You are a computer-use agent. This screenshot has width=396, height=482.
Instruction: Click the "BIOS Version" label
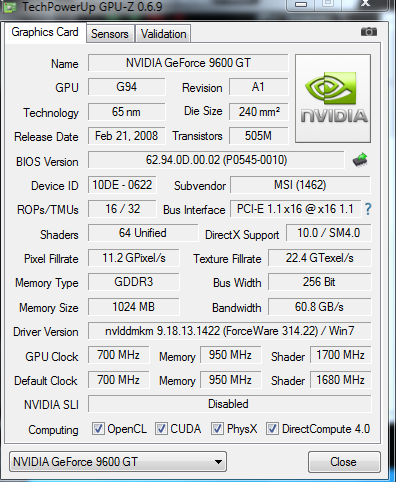point(47,162)
